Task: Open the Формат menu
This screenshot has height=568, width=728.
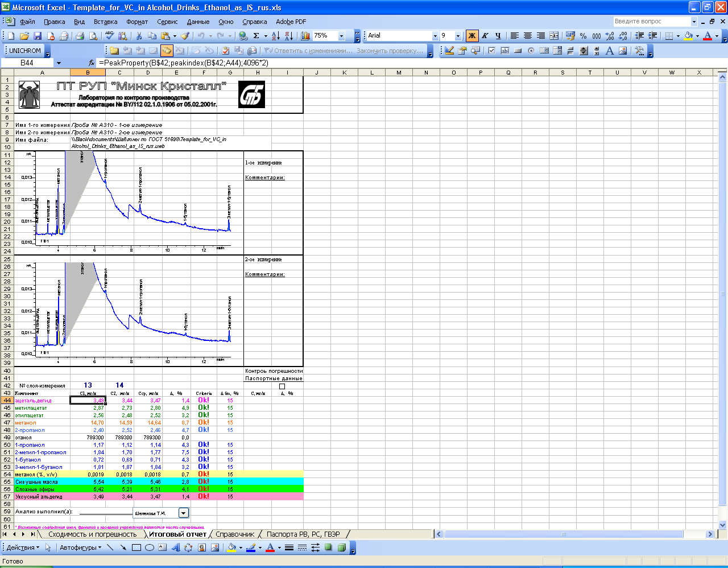Action: [x=137, y=22]
